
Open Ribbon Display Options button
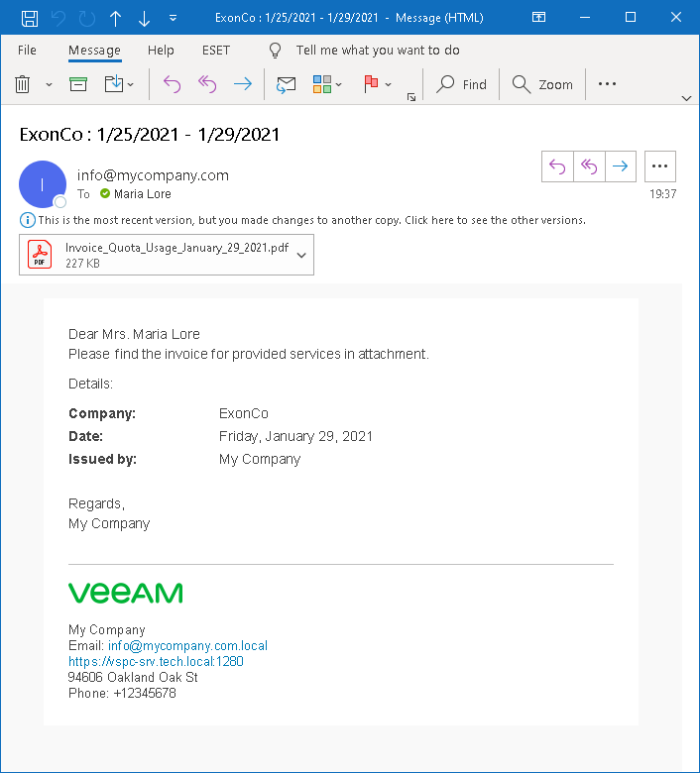(x=538, y=17)
